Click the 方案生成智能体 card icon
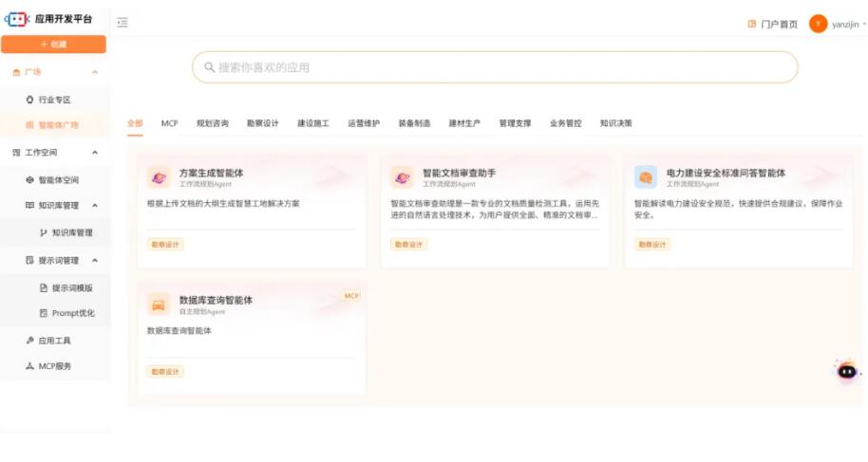Screen dimensions: 868x462 coord(159,176)
